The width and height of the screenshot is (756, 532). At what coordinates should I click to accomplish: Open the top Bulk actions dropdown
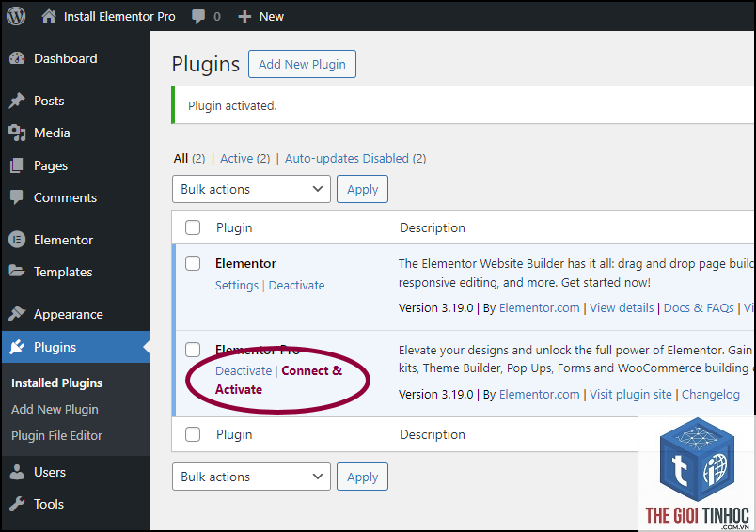pyautogui.click(x=251, y=189)
